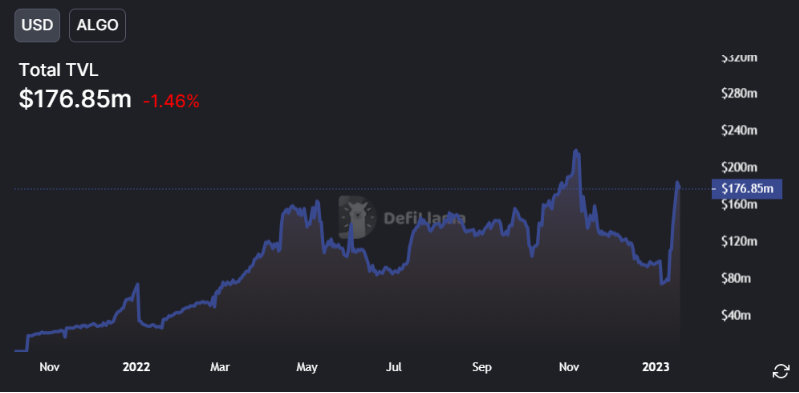This screenshot has width=799, height=393.
Task: Click the May label on time axis
Action: [307, 367]
